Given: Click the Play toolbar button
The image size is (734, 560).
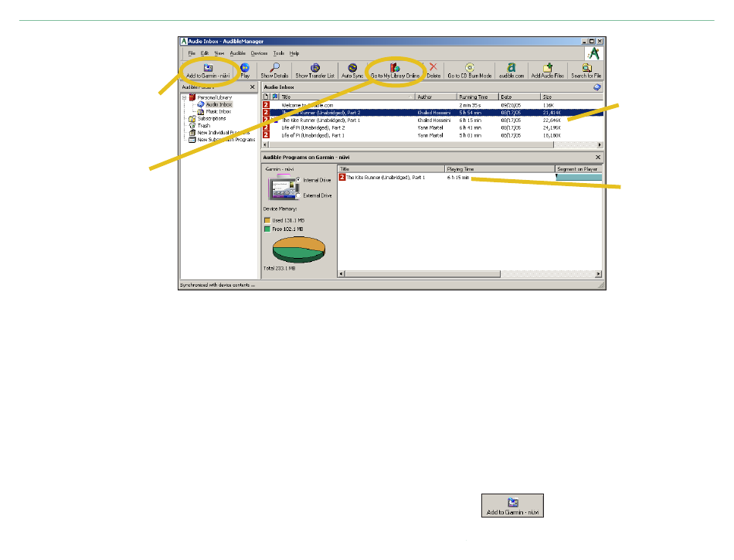Looking at the screenshot, I should coord(245,71).
